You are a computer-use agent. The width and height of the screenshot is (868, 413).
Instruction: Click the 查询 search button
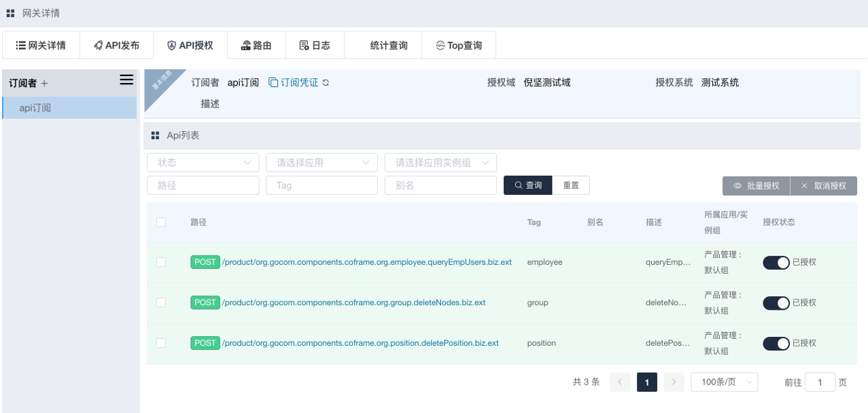click(527, 185)
